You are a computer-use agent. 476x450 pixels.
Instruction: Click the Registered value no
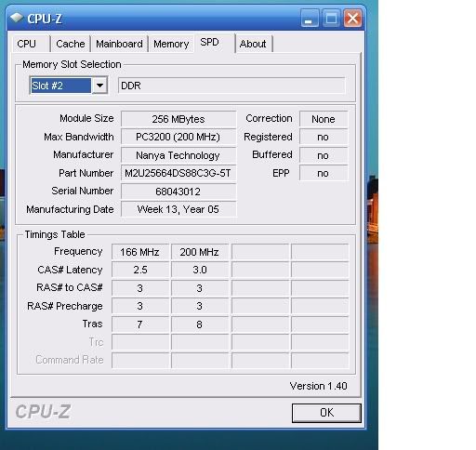[x=324, y=137]
